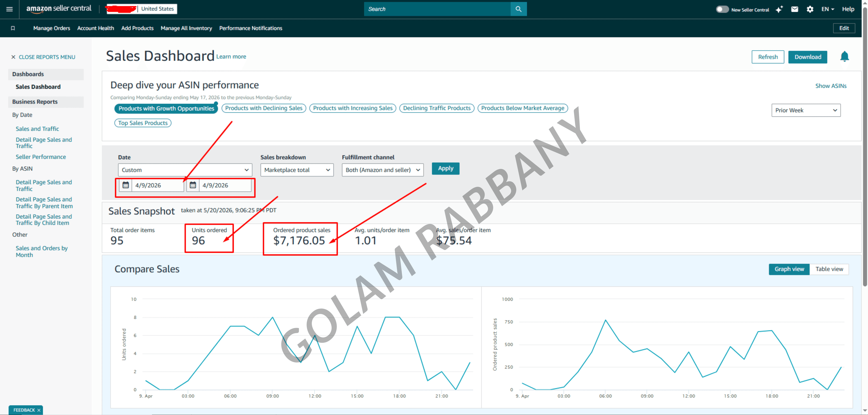Click the Search input field

point(437,9)
